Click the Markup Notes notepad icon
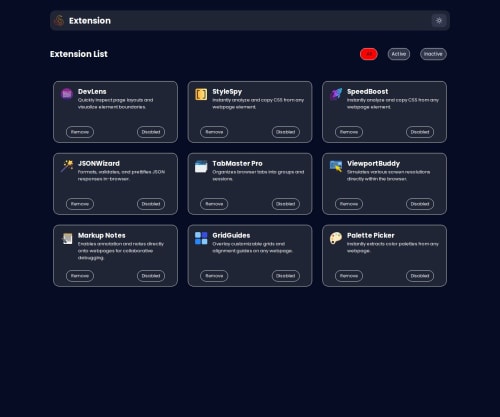The height and width of the screenshot is (417, 500). tap(67, 238)
